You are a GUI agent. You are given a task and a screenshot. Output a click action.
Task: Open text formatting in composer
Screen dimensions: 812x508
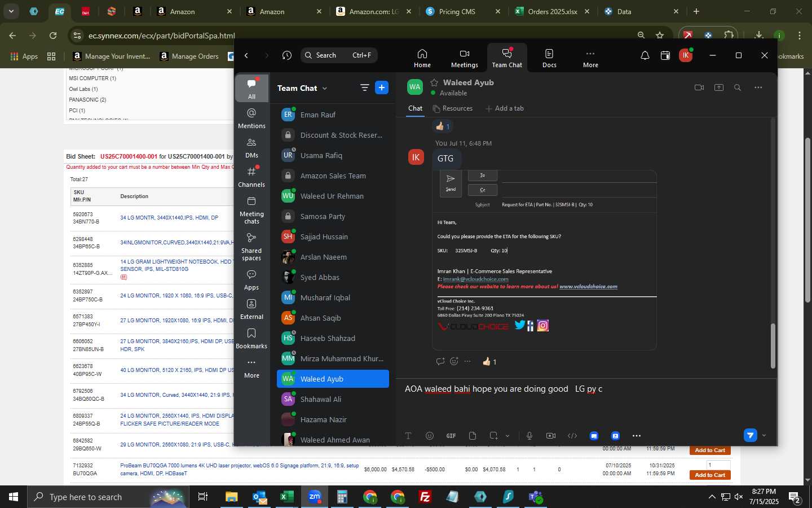[x=408, y=436]
